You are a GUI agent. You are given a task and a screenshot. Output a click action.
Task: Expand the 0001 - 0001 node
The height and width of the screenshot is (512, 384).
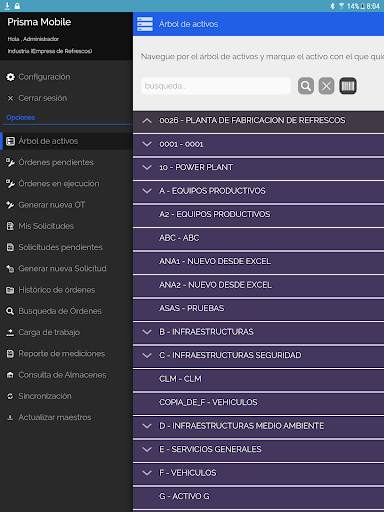click(x=147, y=144)
